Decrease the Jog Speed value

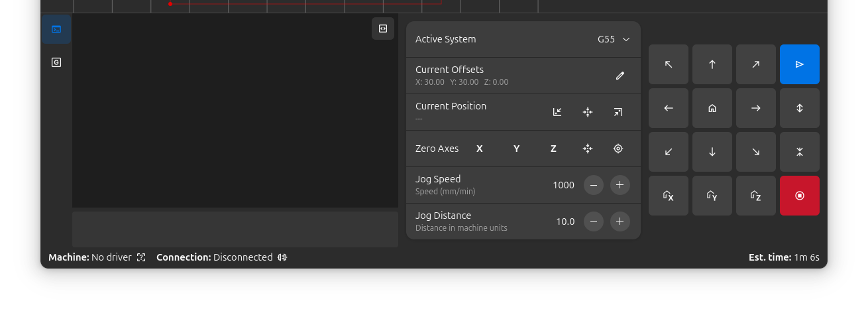[x=593, y=185]
